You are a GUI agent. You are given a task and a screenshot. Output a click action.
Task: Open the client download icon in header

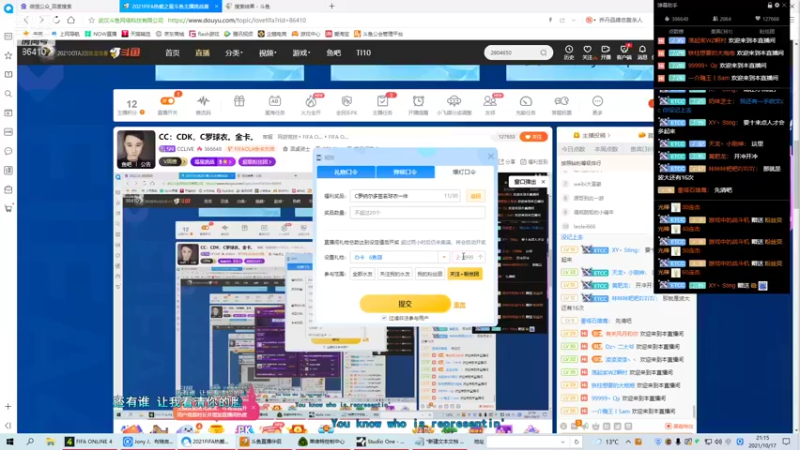pyautogui.click(x=624, y=49)
